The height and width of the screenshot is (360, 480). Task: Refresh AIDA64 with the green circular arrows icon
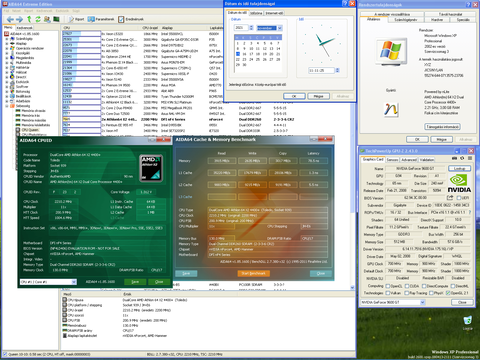click(x=38, y=19)
